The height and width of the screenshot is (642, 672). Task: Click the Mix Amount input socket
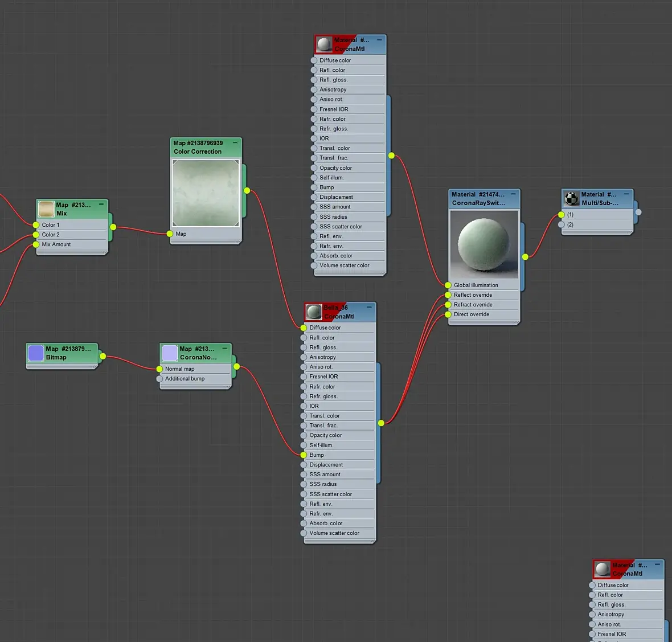point(36,245)
